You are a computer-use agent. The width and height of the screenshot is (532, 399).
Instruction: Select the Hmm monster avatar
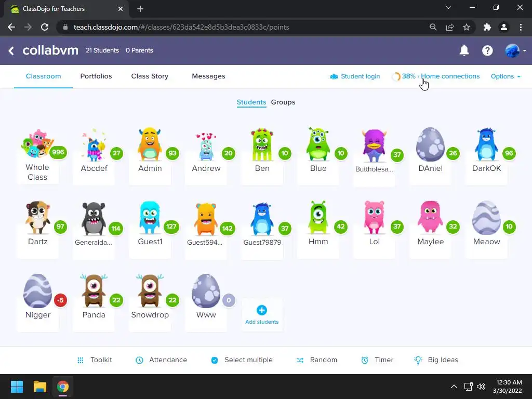pyautogui.click(x=318, y=217)
